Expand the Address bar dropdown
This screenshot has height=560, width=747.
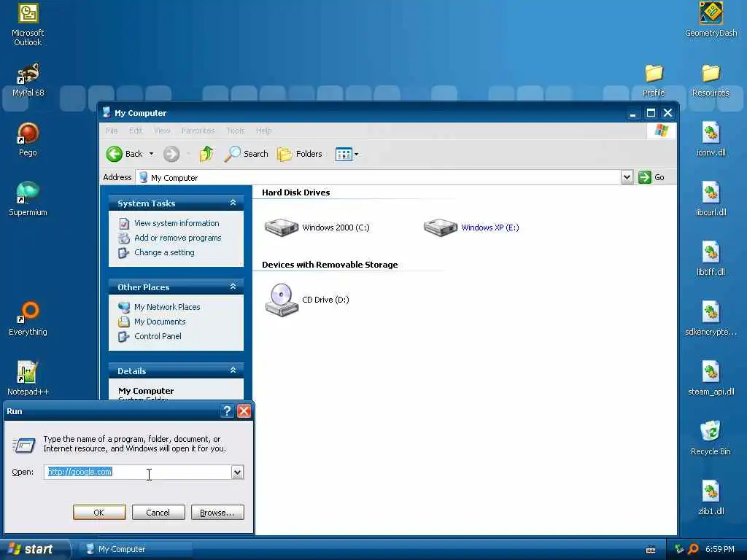tap(627, 177)
